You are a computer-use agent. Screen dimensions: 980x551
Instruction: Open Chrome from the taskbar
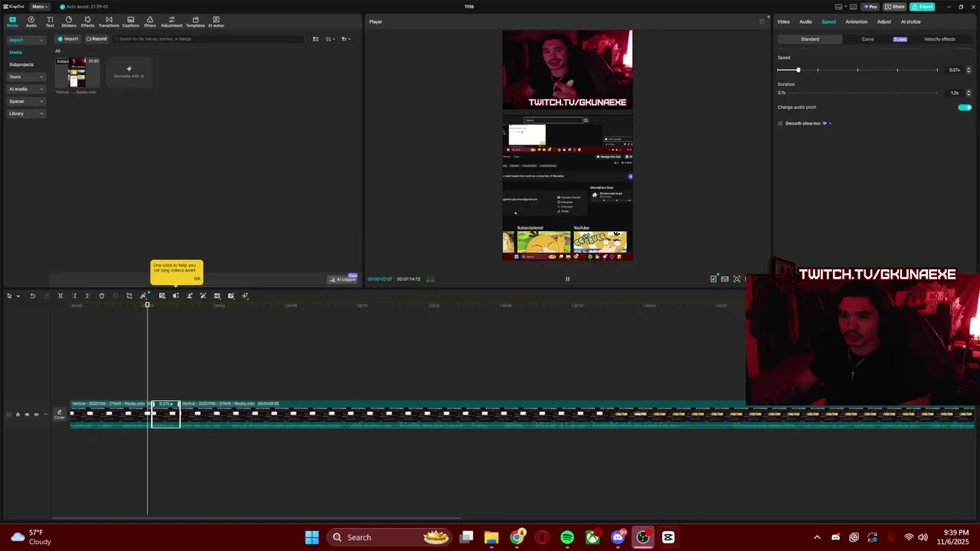517,537
